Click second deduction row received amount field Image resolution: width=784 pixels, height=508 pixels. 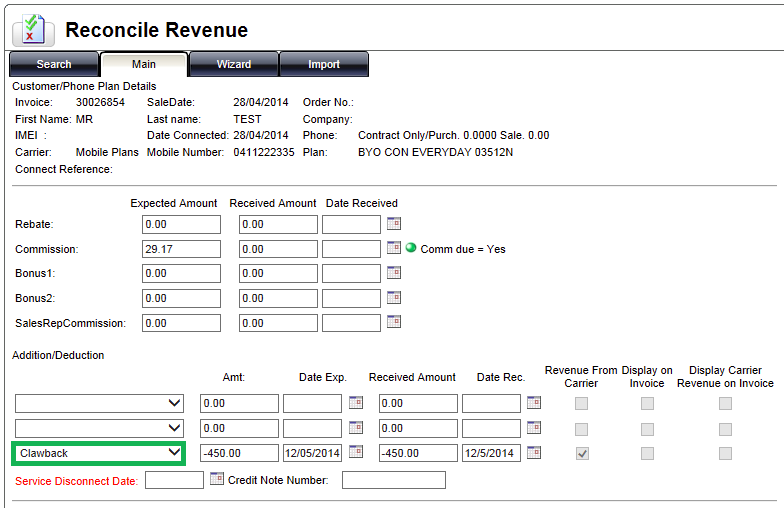tap(418, 428)
